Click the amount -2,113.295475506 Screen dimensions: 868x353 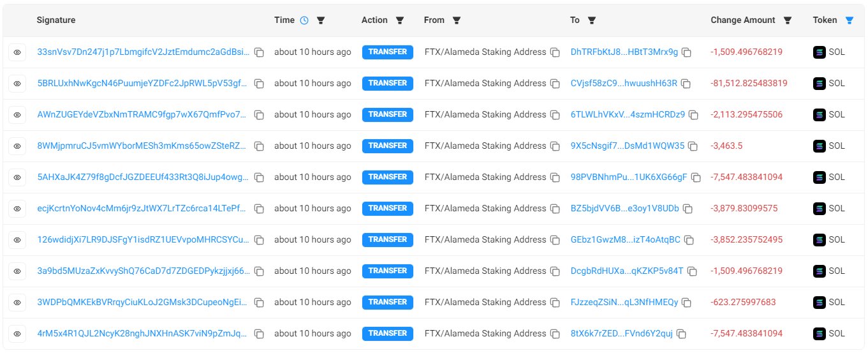coord(746,115)
